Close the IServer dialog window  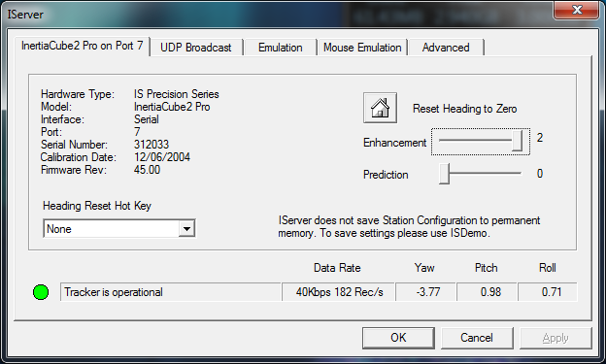(577, 10)
